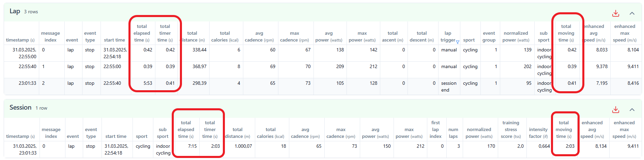The width and height of the screenshot is (644, 160).
Task: Click Session table's training stress score header
Action: [510, 129]
